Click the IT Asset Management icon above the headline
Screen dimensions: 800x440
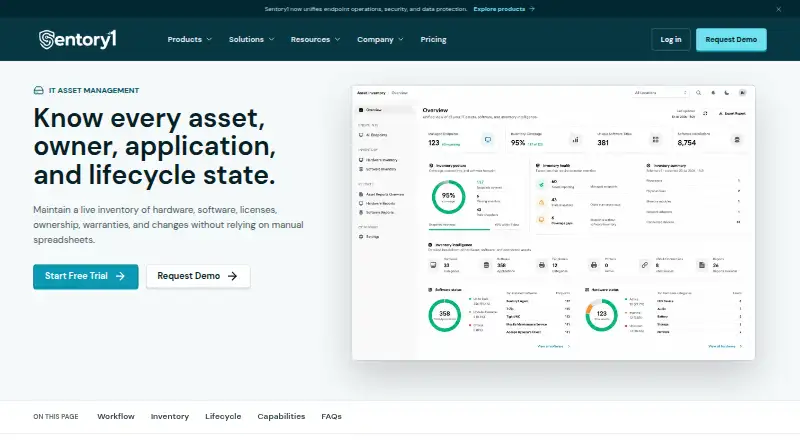point(38,90)
